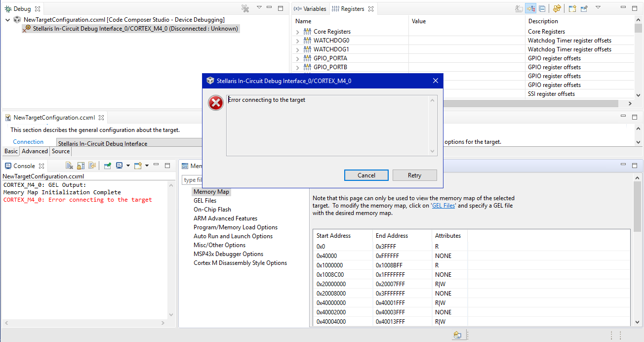Select Auto Run and Launch Options
The image size is (644, 342).
[233, 236]
